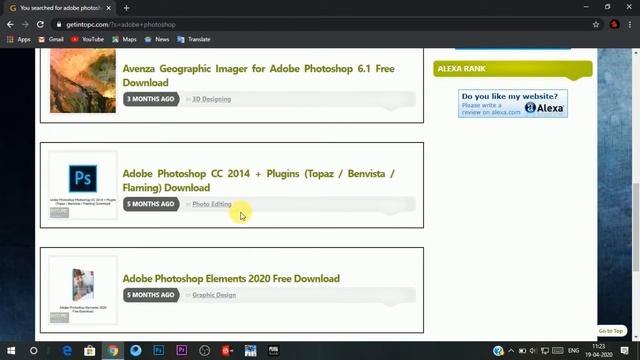Open the YouTube bookmark

[87, 39]
